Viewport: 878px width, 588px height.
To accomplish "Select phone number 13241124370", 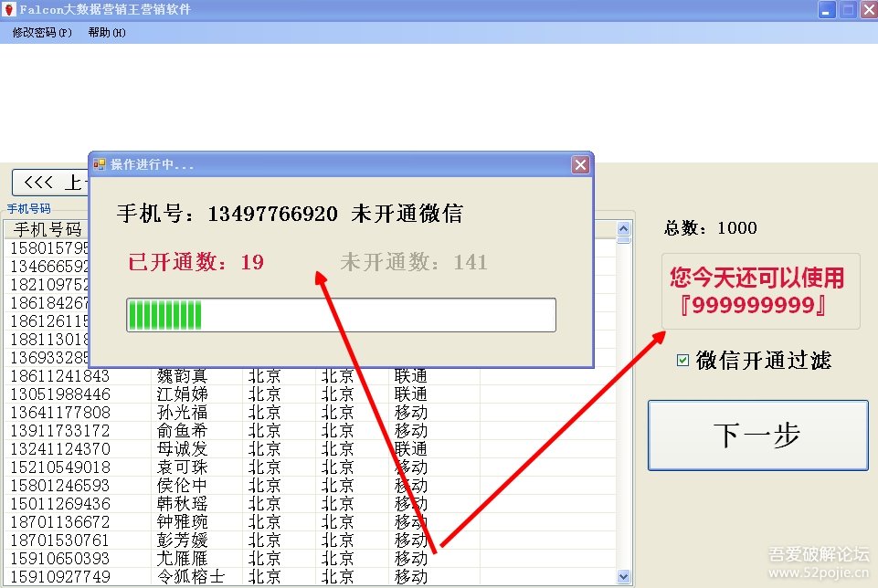I will click(60, 448).
